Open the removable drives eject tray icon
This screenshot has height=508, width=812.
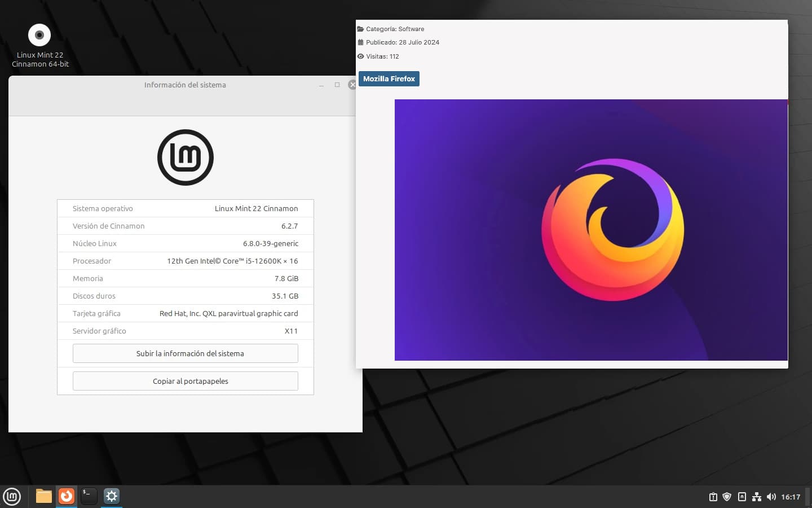[x=742, y=497]
